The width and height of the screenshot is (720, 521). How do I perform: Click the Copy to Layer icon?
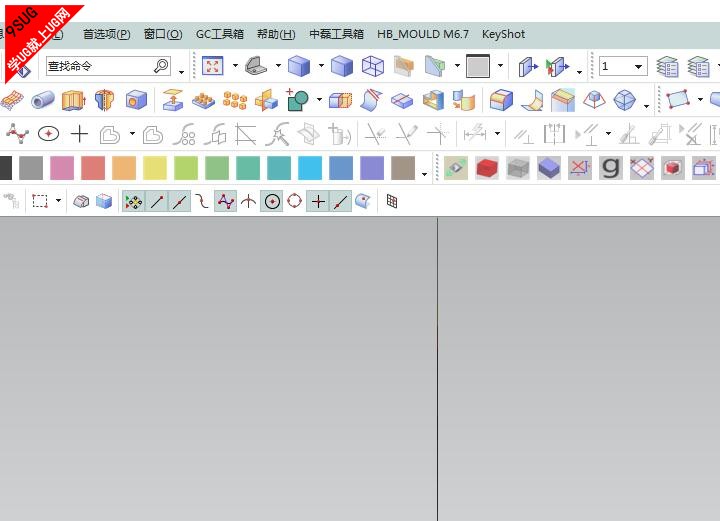coord(558,67)
